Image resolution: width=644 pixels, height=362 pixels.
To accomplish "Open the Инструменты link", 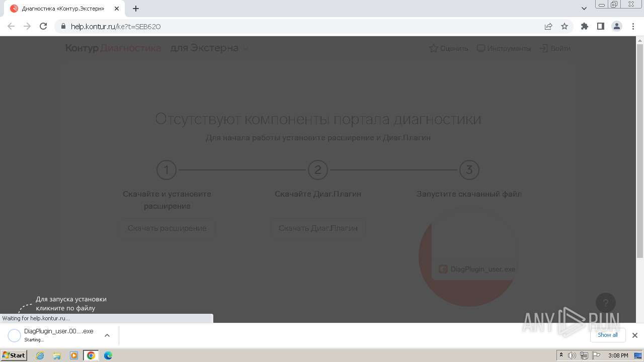I will 504,48.
